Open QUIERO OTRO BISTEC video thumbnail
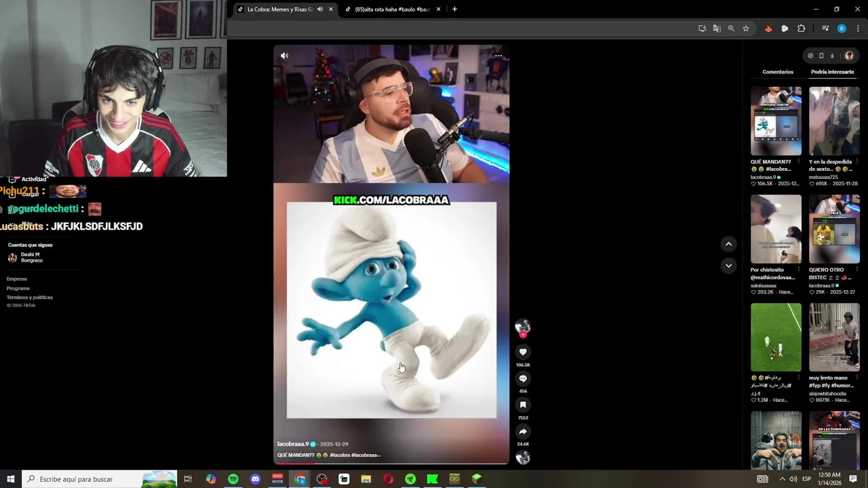The image size is (868, 488). [834, 229]
